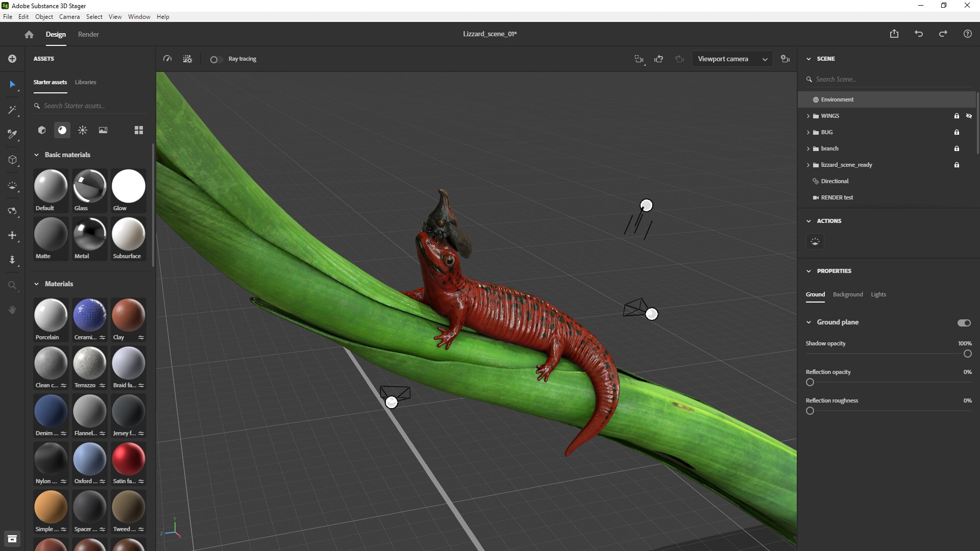Collapse Ground plane section
This screenshot has width=980, height=551.
point(808,322)
